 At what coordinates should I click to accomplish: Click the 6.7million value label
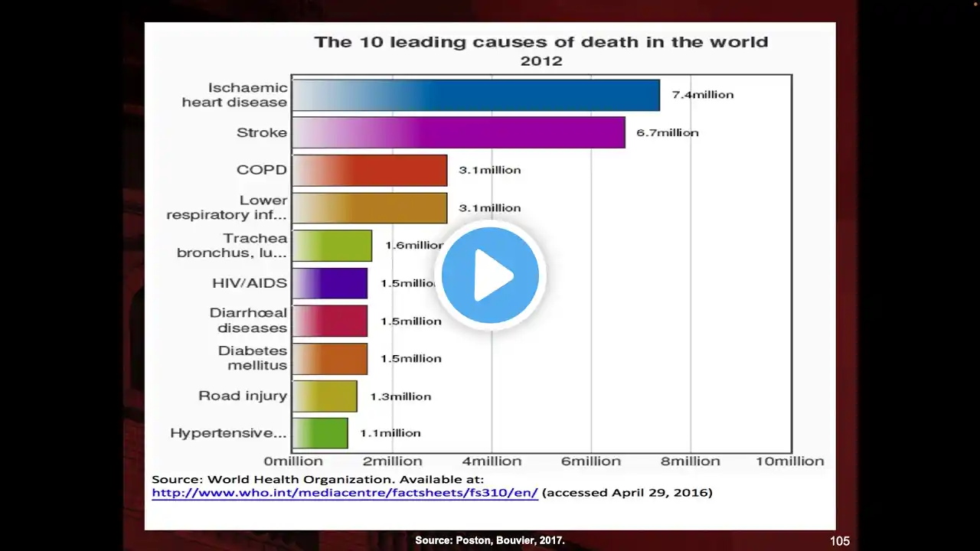[668, 132]
